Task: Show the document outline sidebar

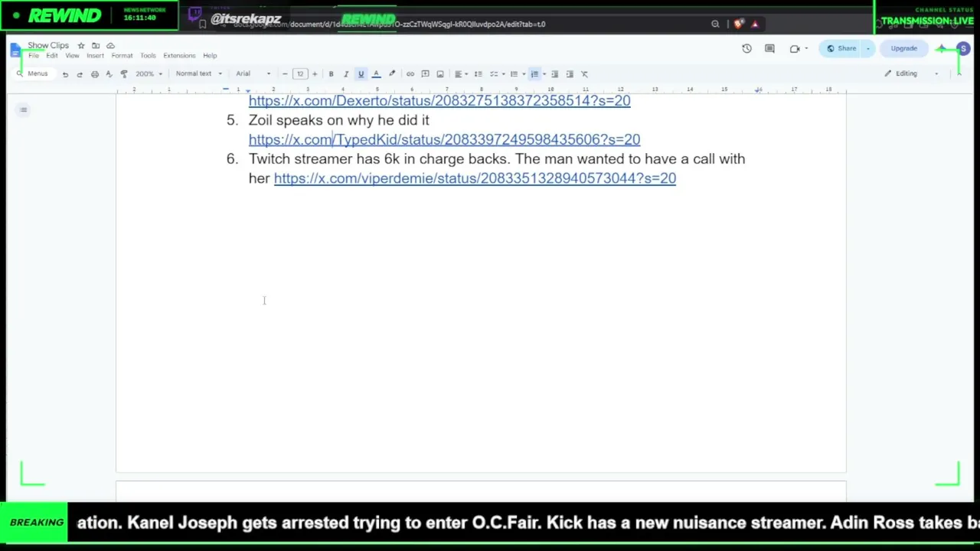Action: (24, 110)
